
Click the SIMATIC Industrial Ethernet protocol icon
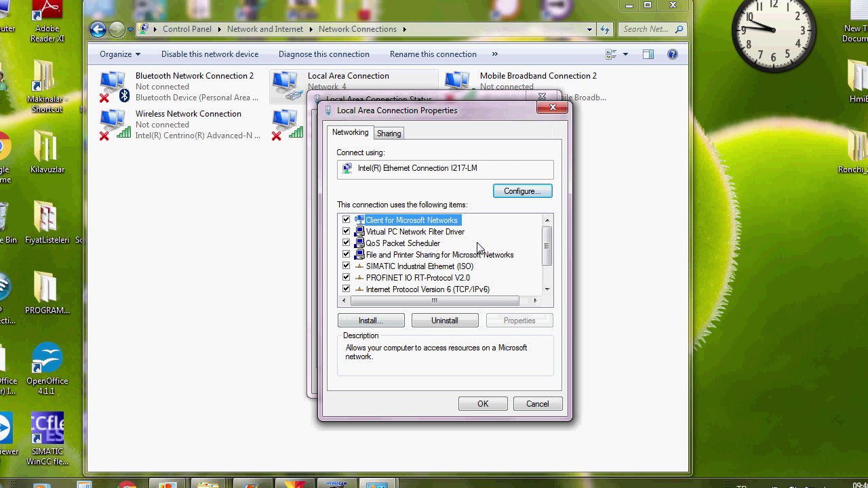pos(359,266)
